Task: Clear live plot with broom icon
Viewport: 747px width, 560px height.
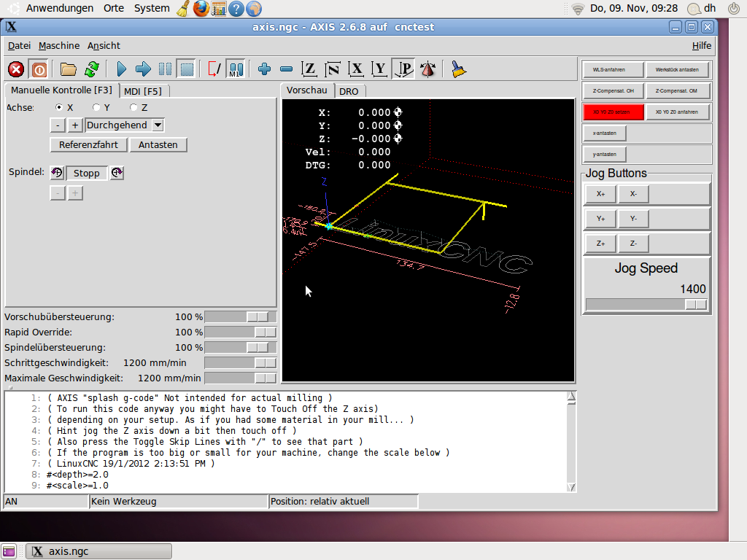Action: 458,69
